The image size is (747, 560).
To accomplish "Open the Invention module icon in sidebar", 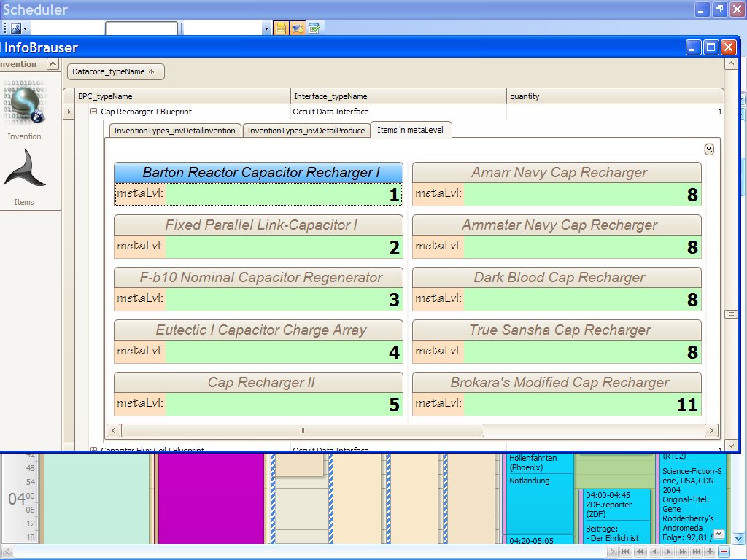I will 24,102.
